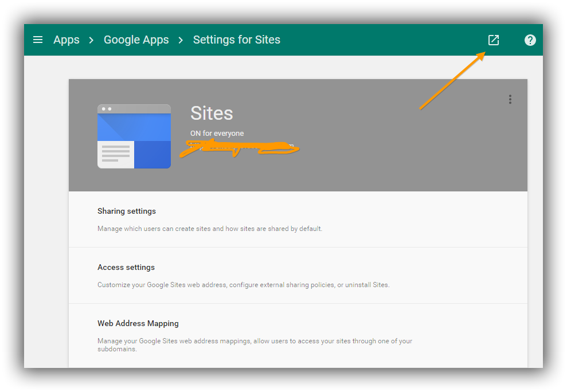Open the hamburger main menu
The height and width of the screenshot is (392, 567).
pos(38,40)
